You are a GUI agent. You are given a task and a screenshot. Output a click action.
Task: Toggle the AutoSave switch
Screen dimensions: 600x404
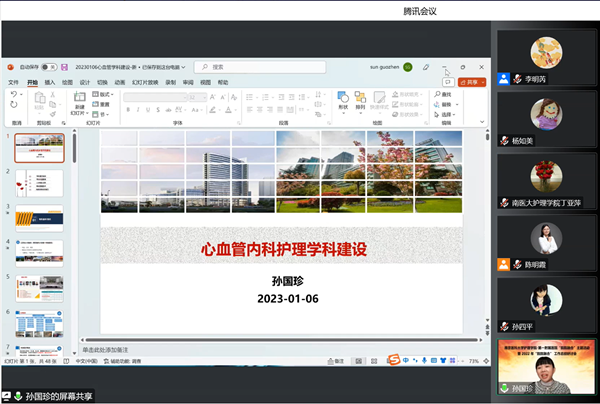(48, 67)
